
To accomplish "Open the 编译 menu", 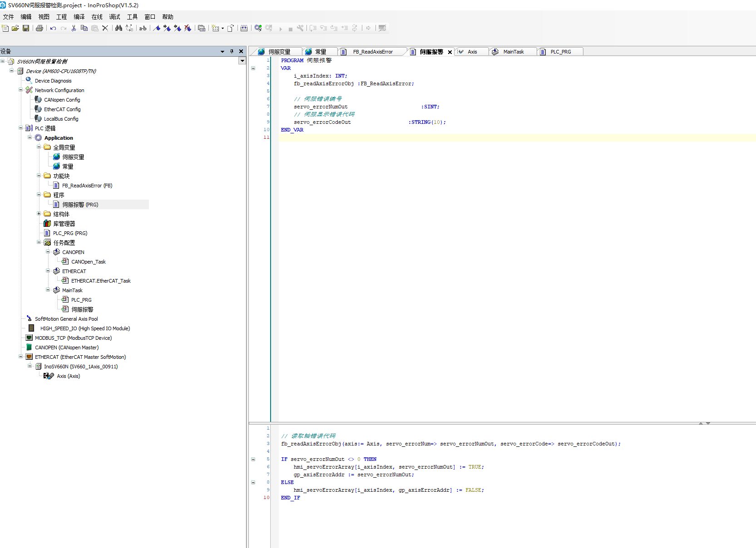I will point(79,17).
